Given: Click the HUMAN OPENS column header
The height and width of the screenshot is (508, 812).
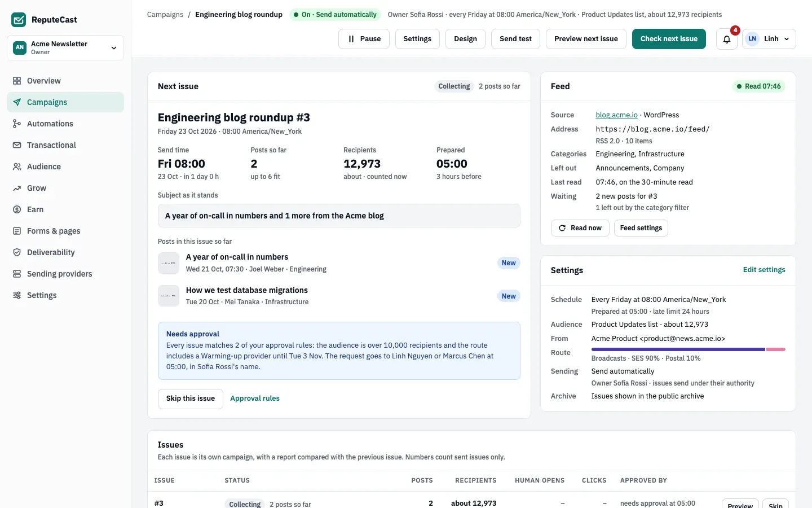Looking at the screenshot, I should click(x=540, y=480).
